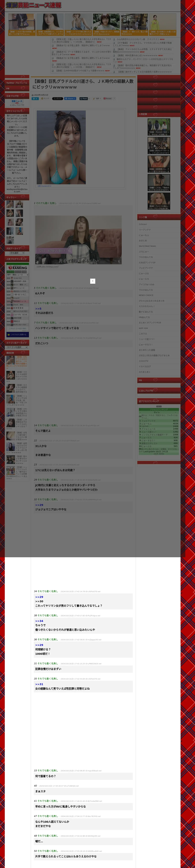Select the 人気ブログランキング sidebar header
195x868 pixels.
coord(17,259)
